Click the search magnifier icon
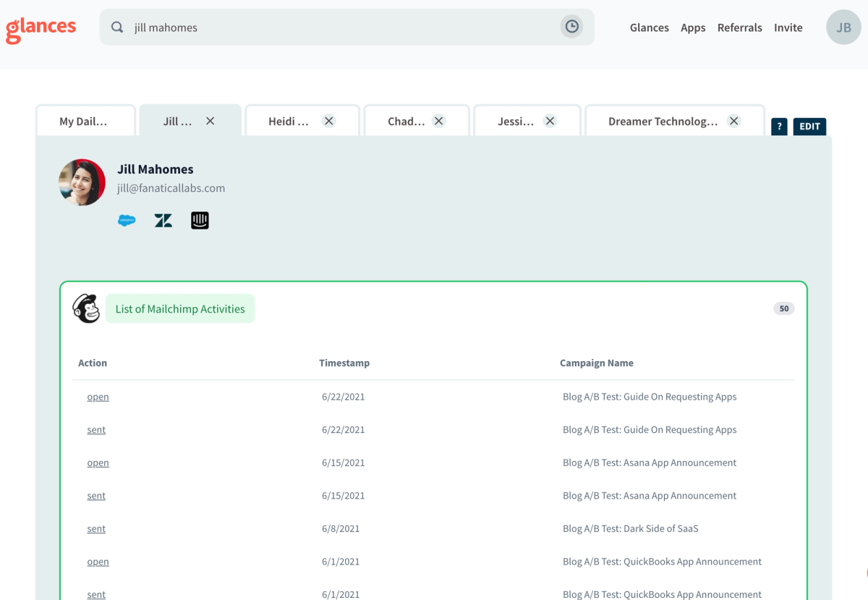The image size is (868, 600). click(x=117, y=28)
